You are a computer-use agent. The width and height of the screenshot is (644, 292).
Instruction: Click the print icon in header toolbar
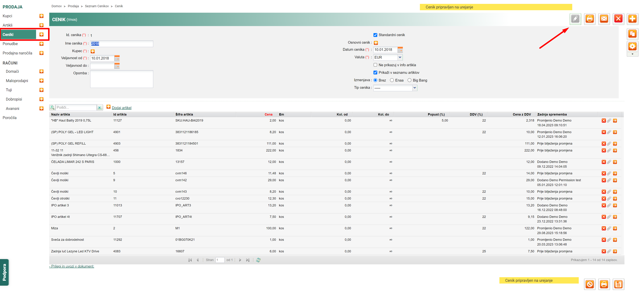click(589, 19)
